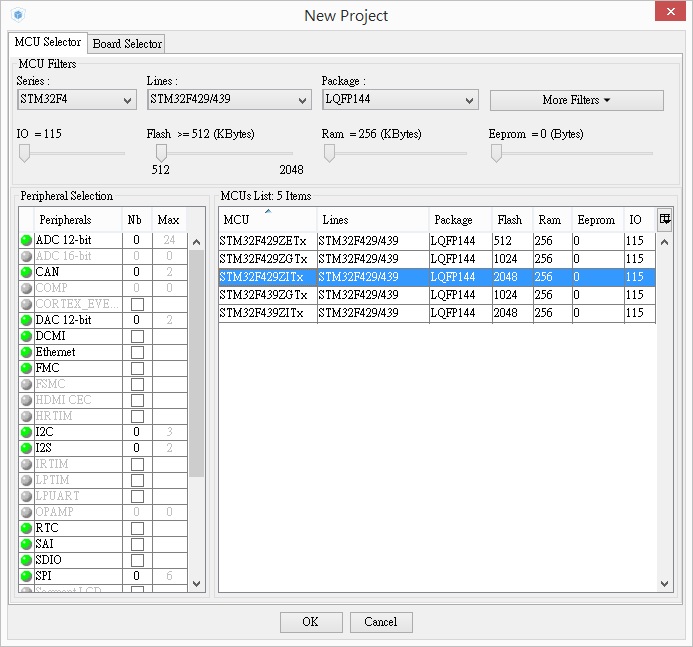Click the STM32CubeMX logo in title bar

click(x=18, y=15)
